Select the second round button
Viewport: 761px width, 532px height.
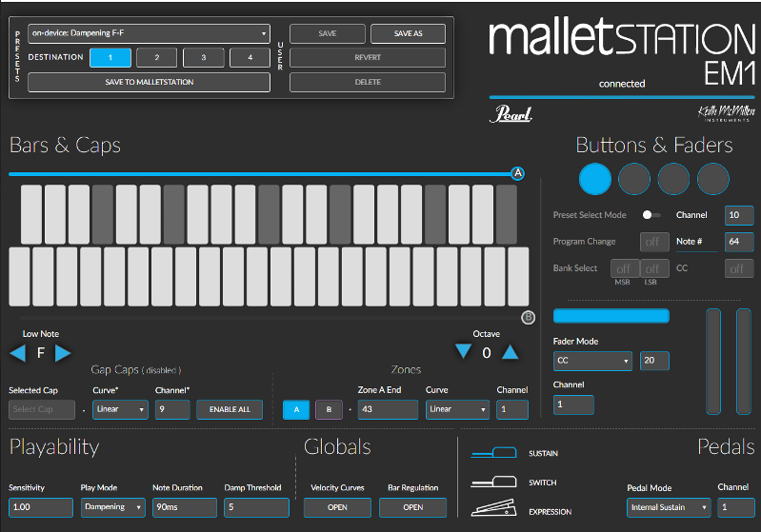634,179
